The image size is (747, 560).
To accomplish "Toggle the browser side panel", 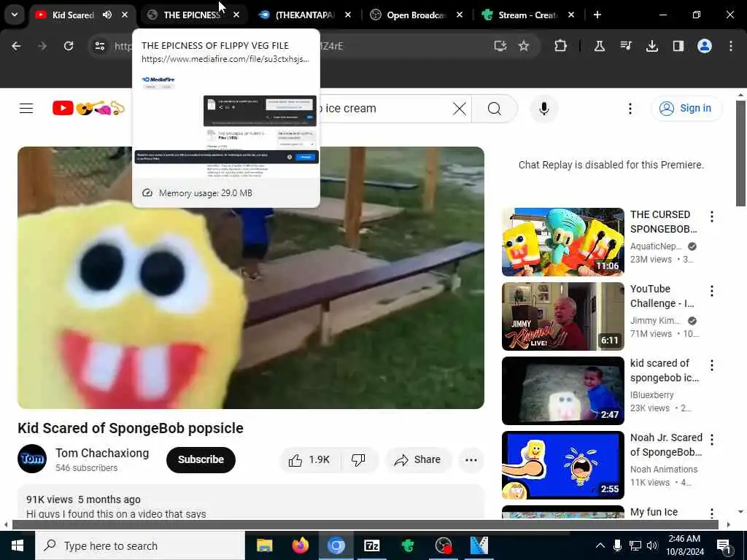I will click(x=678, y=46).
